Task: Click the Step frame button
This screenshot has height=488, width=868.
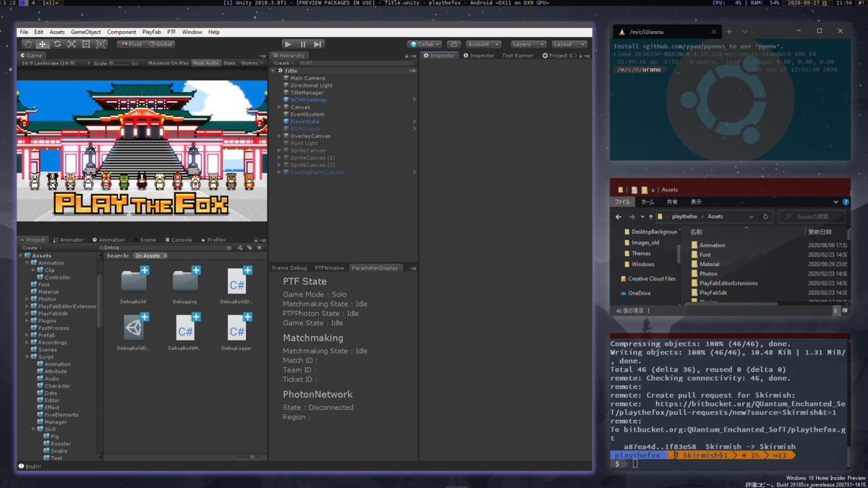Action: 318,44
